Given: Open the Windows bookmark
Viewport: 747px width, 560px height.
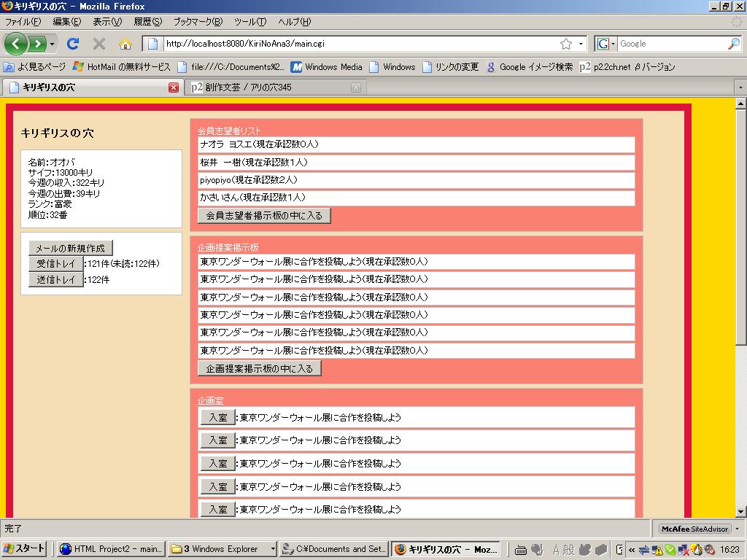Looking at the screenshot, I should point(392,67).
